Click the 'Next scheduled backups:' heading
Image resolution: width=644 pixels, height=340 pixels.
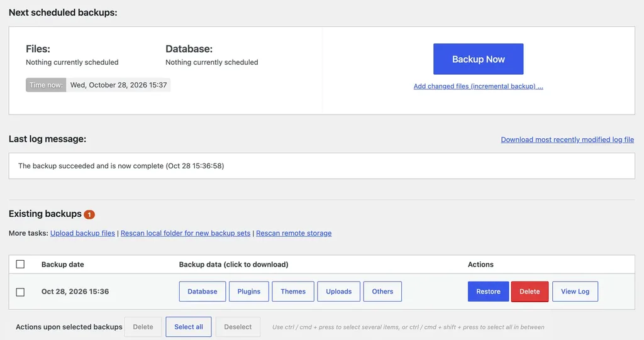point(63,13)
